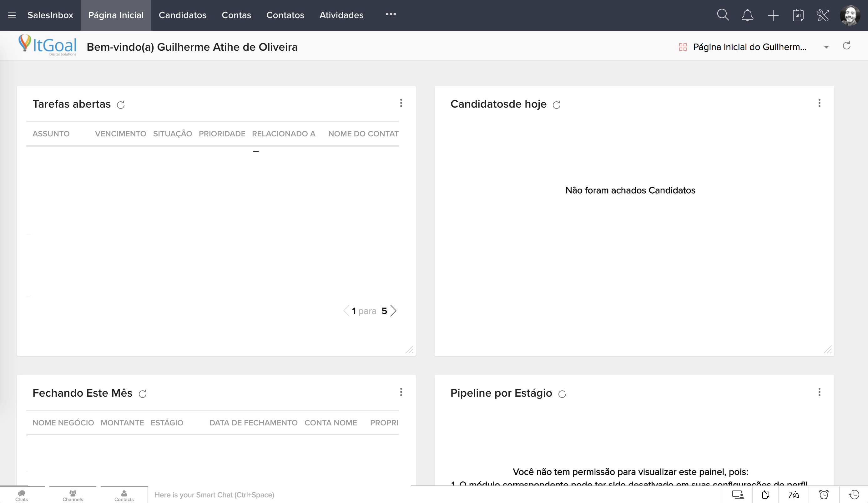
Task: Expand the more modules ellipsis menu
Action: tap(391, 14)
